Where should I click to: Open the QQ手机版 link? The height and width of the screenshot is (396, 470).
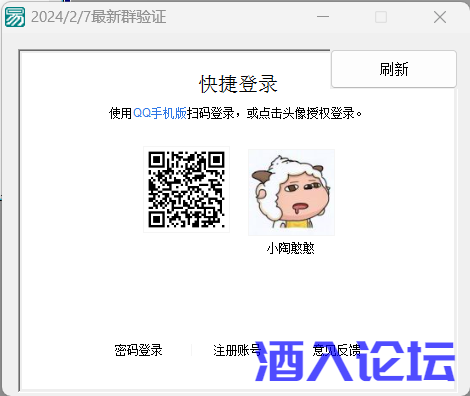coord(160,113)
